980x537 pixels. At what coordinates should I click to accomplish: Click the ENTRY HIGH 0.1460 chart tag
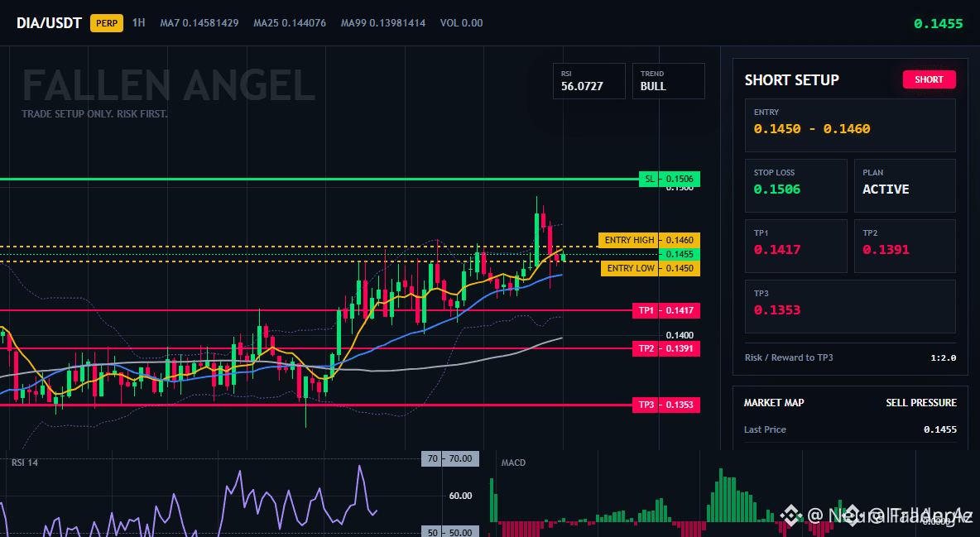(x=649, y=240)
